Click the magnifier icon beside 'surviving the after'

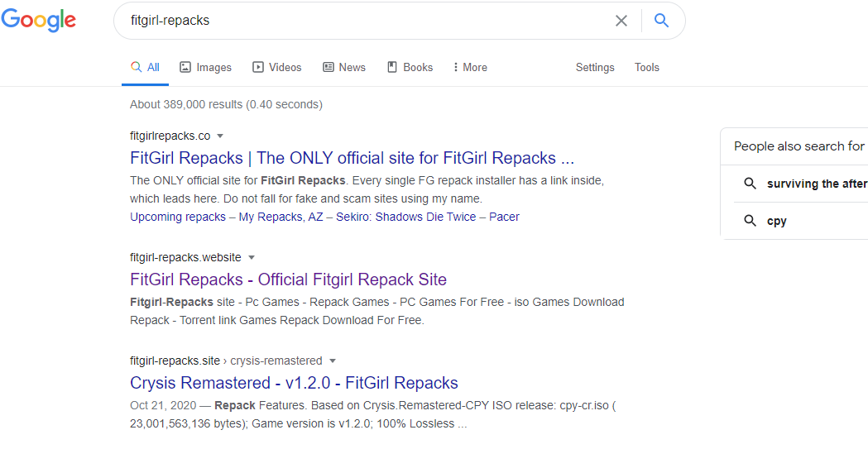(x=751, y=184)
